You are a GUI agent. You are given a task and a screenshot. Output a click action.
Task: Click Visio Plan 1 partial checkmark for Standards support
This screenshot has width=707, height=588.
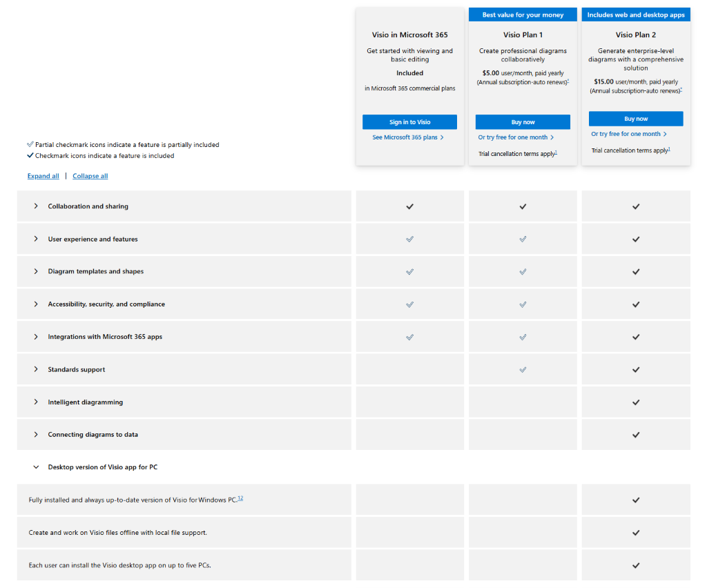[523, 370]
